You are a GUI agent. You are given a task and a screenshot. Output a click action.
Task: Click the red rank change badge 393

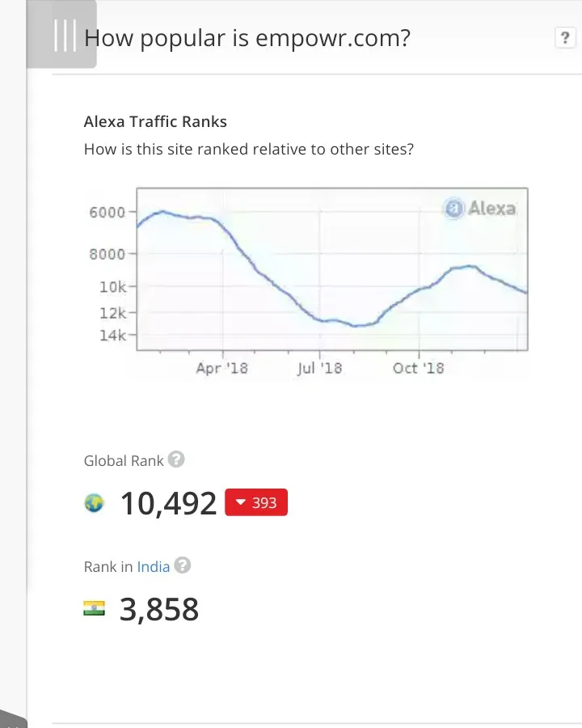tap(256, 502)
